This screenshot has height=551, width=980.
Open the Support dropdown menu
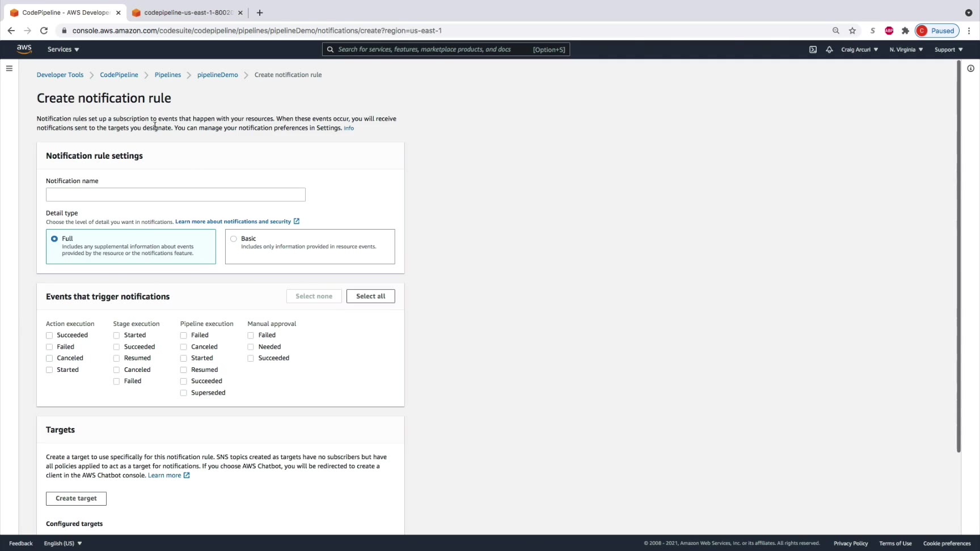click(x=949, y=49)
